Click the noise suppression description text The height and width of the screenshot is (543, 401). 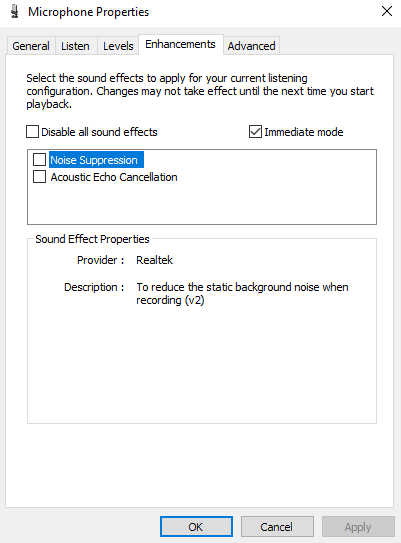(242, 293)
